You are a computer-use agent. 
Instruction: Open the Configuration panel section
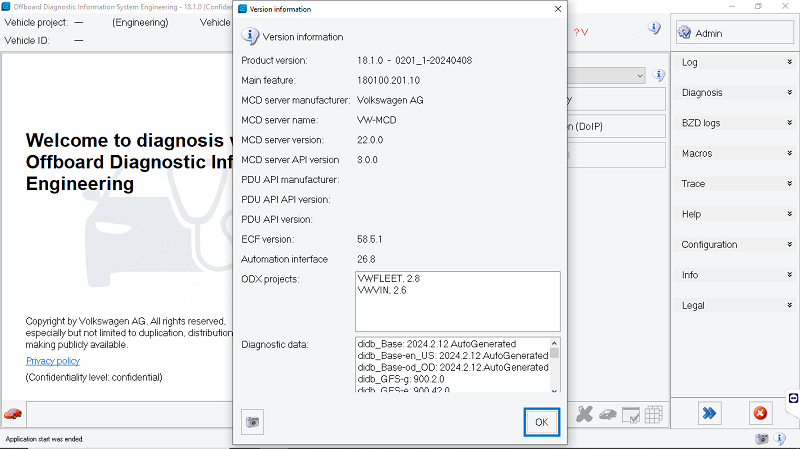click(735, 244)
